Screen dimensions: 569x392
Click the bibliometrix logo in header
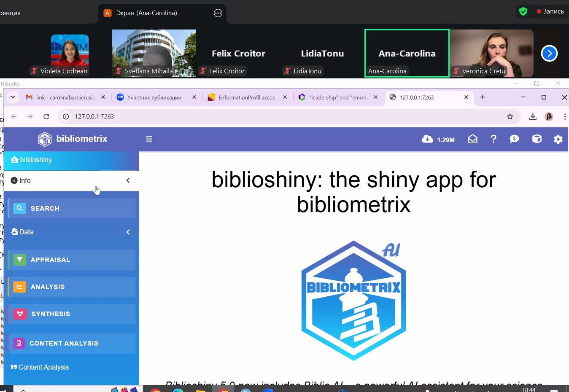point(72,139)
